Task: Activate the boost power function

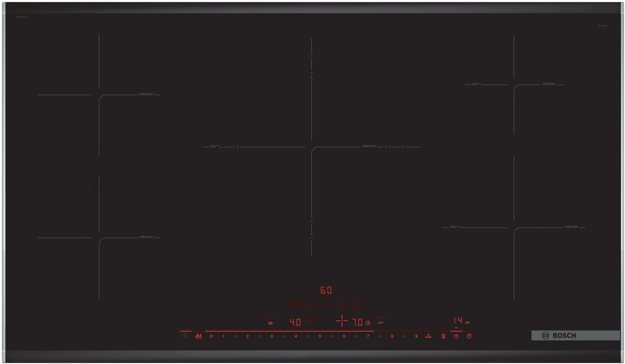Action: 428,336
